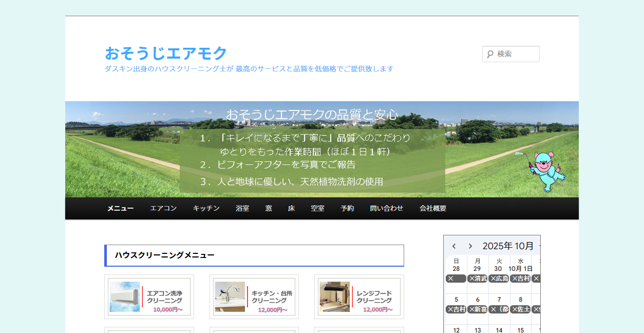This screenshot has height=333, width=644.
Task: Click the ×吉村 event badge on October 1
Action: click(x=520, y=279)
